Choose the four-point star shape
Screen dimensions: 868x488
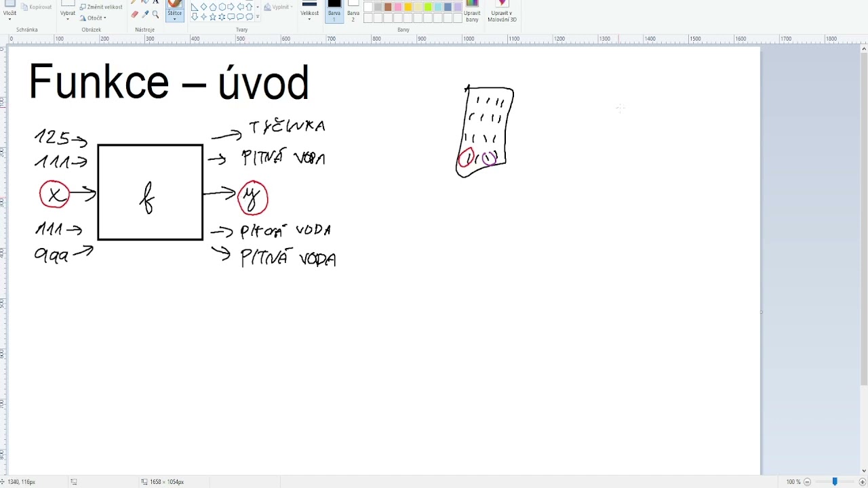click(203, 16)
